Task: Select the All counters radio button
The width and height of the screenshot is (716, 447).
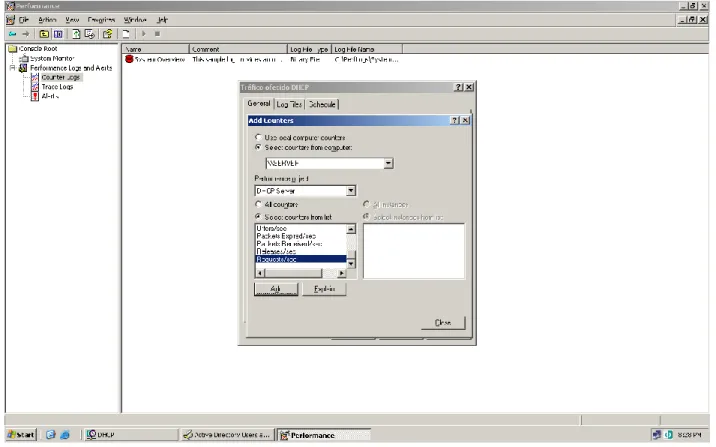Action: [258, 204]
